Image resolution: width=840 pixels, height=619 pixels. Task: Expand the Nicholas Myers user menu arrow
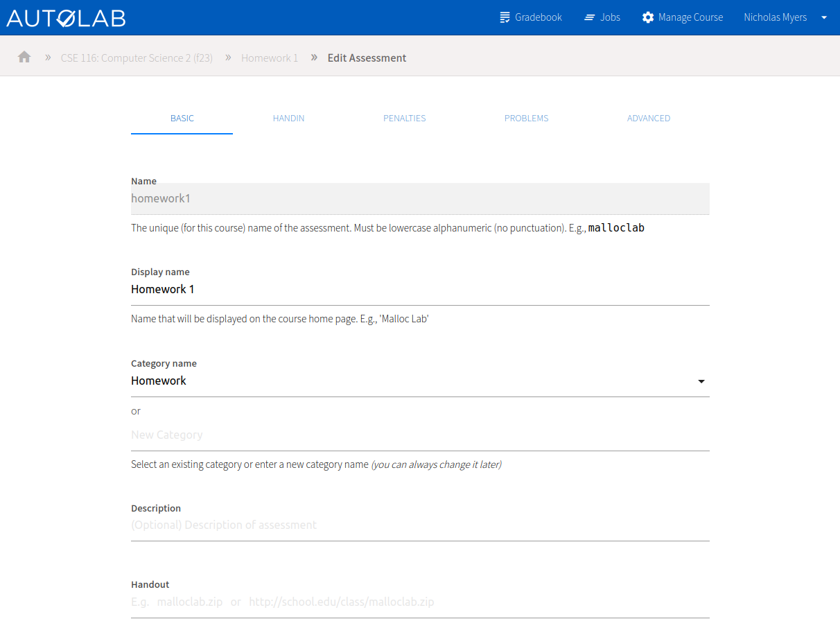(824, 17)
